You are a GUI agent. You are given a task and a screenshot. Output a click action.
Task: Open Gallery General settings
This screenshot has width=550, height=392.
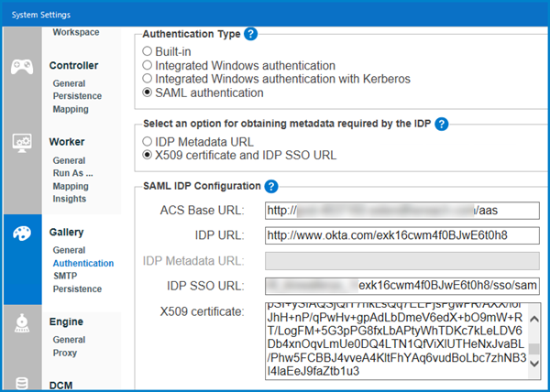click(x=69, y=250)
